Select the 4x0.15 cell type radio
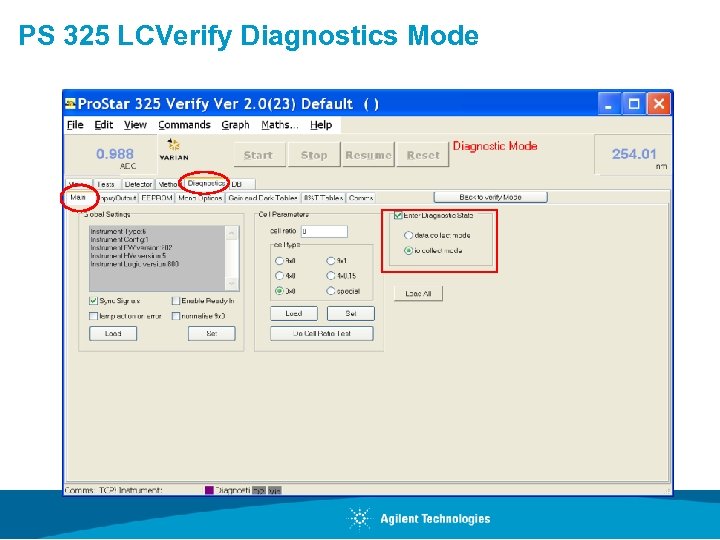The image size is (720, 540). [330, 276]
